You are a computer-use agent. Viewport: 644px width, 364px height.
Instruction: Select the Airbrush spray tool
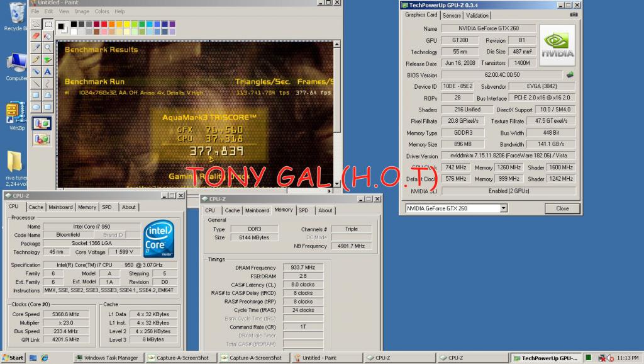click(x=36, y=72)
